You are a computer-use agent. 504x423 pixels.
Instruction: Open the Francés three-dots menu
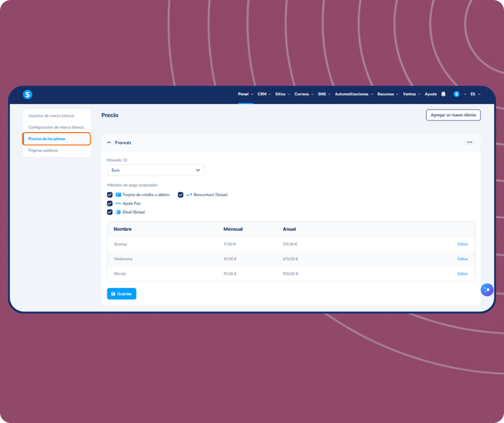point(470,142)
